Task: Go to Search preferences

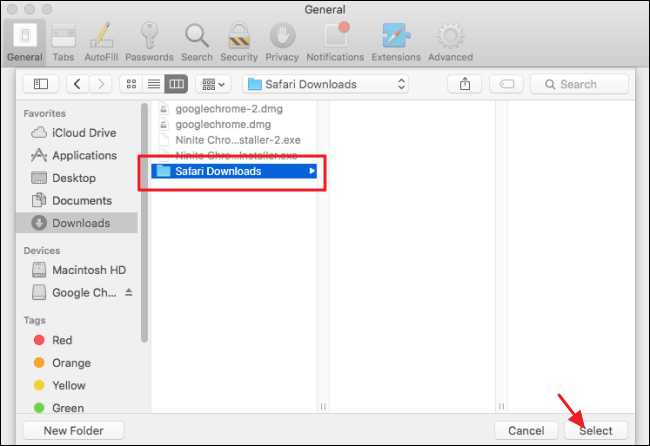Action: tap(196, 42)
